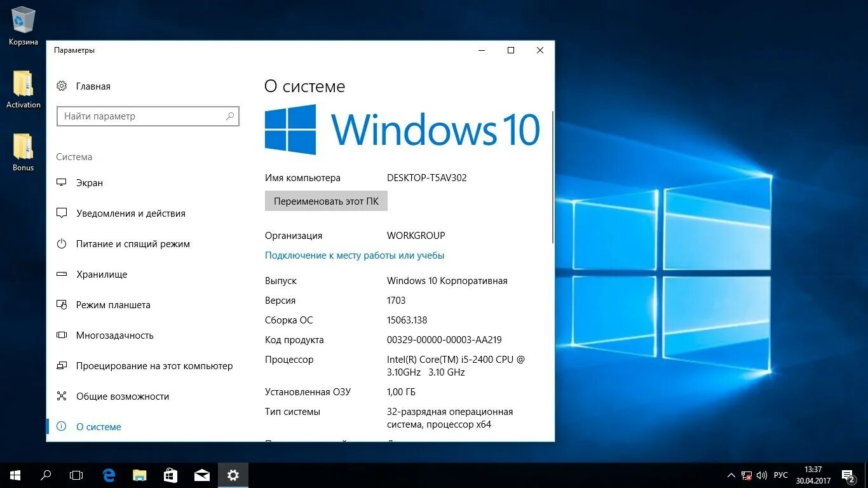Viewport: 868px width, 488px height.
Task: Click the installed RAM value 1,00 ГБ
Action: [x=401, y=392]
